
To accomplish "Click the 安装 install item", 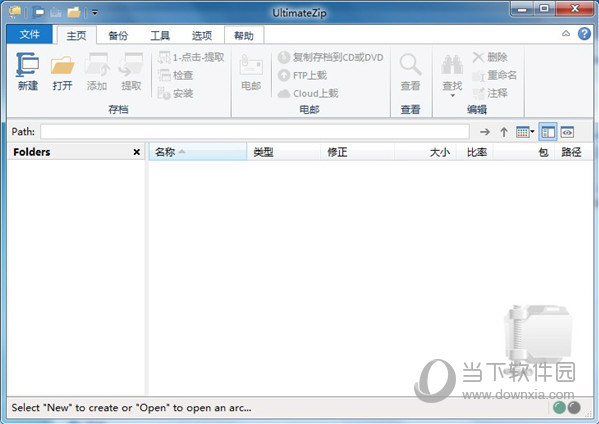I will point(176,93).
